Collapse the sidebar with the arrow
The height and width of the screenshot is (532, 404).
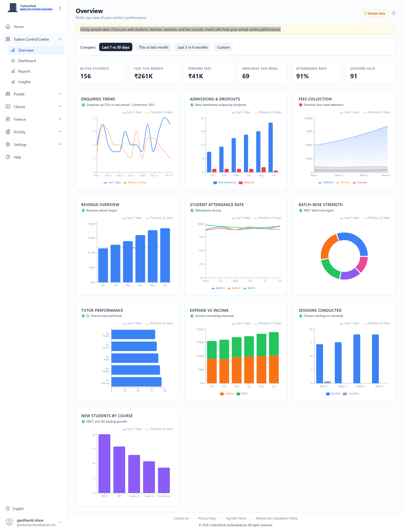click(x=60, y=8)
